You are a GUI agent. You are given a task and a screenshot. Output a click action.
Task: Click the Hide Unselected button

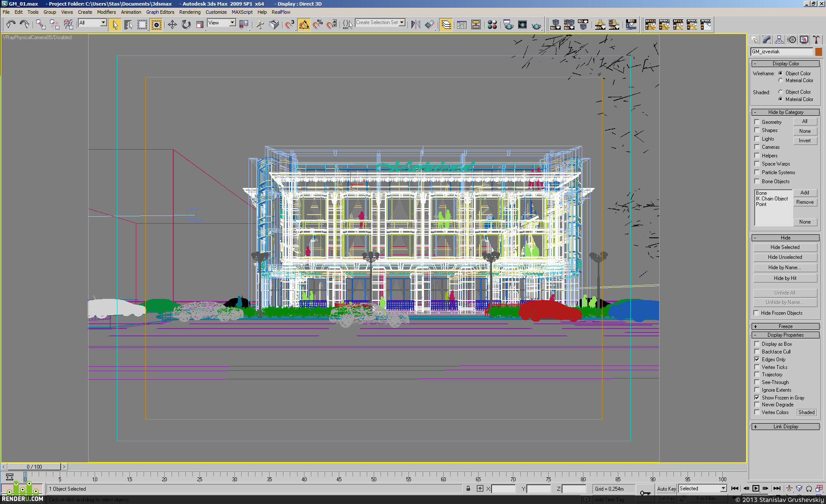pyautogui.click(x=785, y=257)
